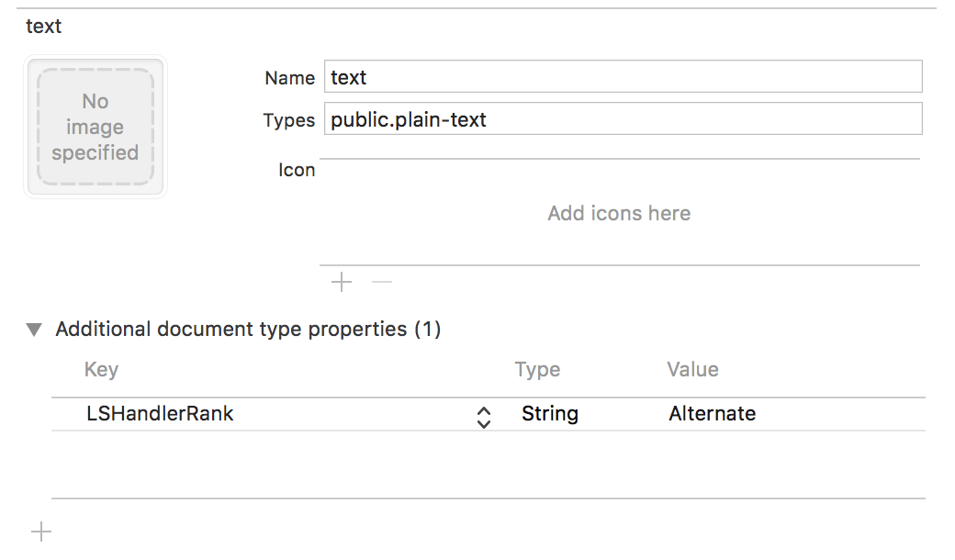955x560 pixels.
Task: Click the plus button below icon list
Action: (342, 282)
